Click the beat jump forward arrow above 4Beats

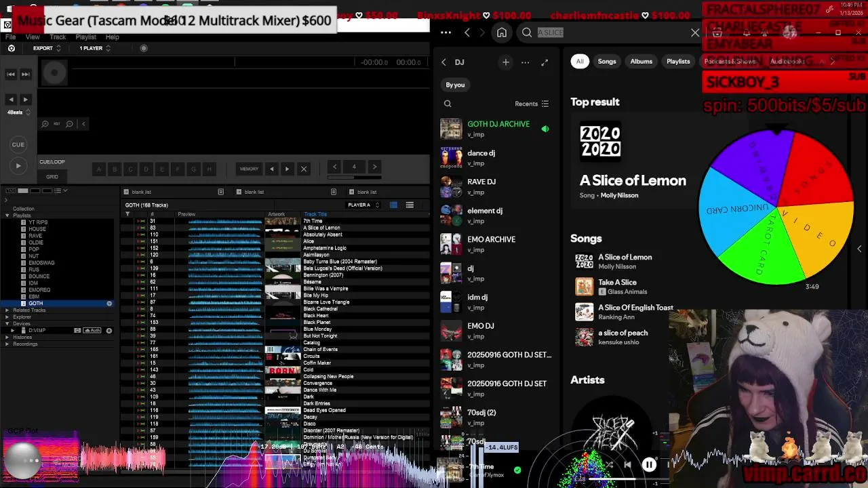coord(26,100)
